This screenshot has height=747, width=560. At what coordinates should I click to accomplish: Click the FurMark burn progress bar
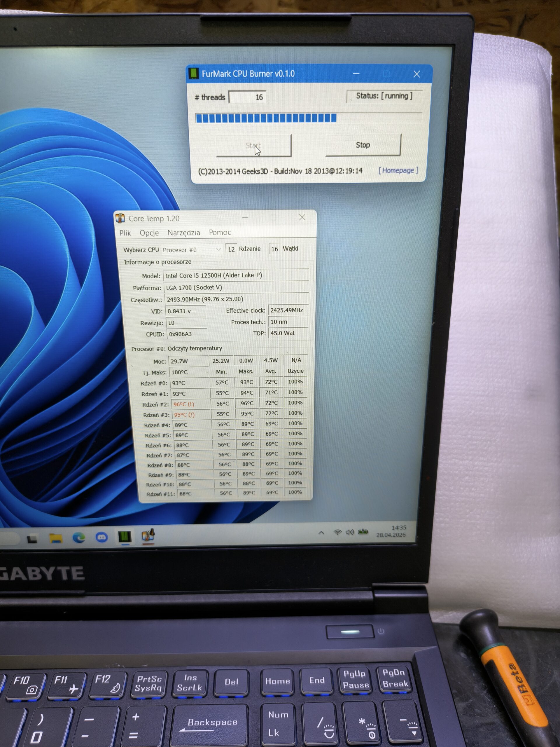point(309,118)
